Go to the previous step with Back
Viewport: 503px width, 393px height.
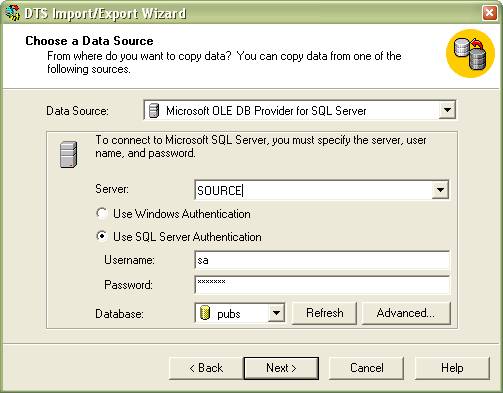(x=206, y=368)
